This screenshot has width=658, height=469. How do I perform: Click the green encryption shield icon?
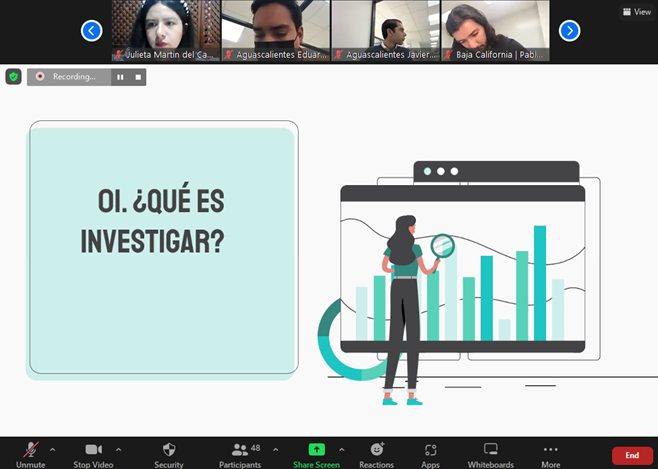[x=13, y=77]
